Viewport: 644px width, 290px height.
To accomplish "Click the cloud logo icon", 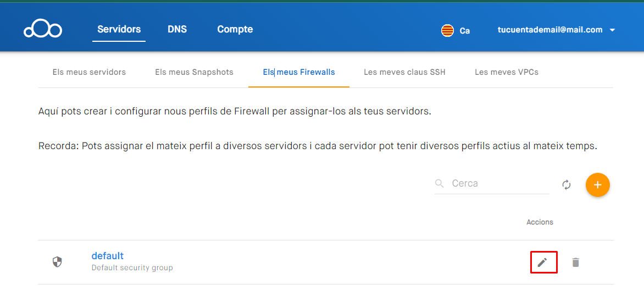I will tap(43, 30).
